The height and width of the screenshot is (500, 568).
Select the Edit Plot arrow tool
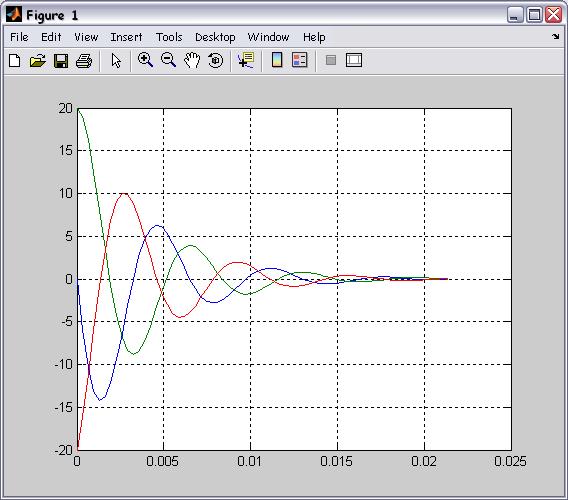116,61
